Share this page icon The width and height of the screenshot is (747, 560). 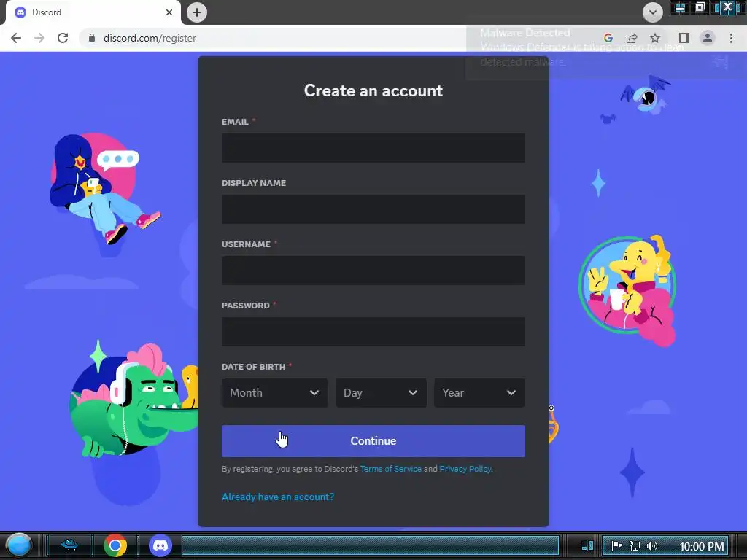[x=632, y=38]
